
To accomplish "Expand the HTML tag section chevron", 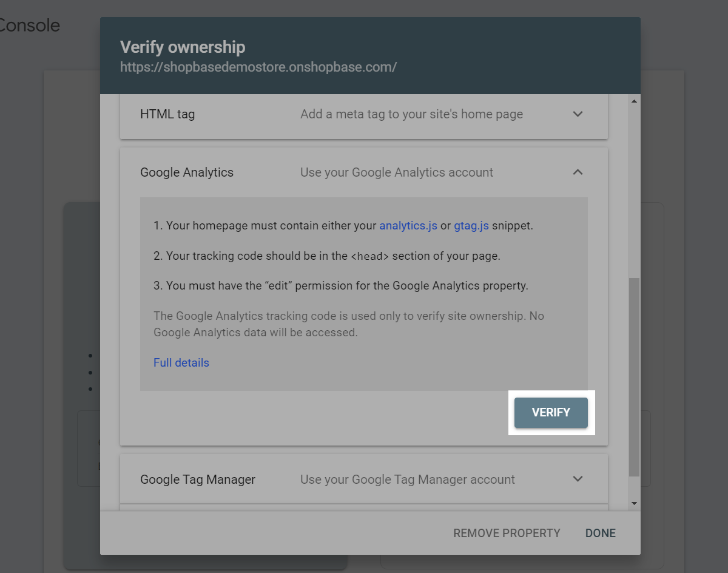I will (578, 114).
